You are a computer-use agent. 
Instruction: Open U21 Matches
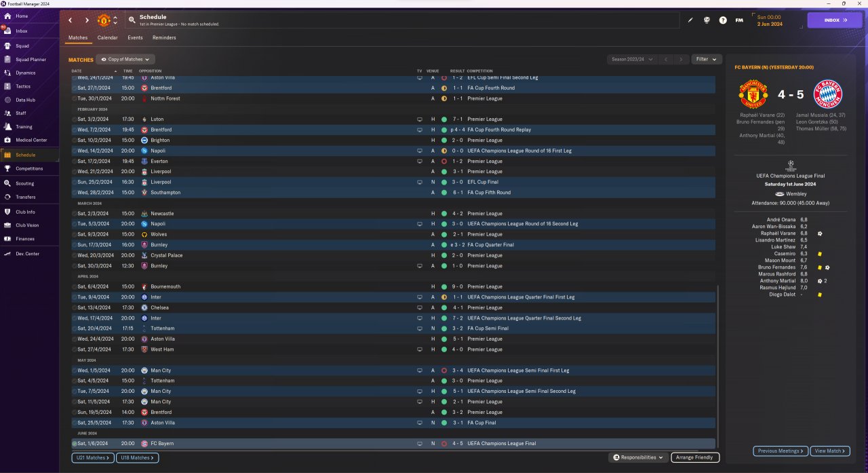[93, 458]
